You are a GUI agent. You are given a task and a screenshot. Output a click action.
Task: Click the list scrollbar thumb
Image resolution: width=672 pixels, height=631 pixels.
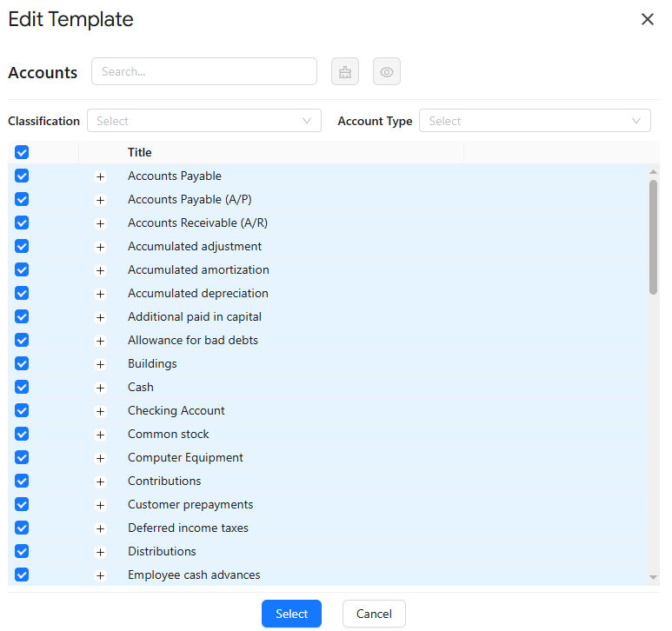tap(653, 237)
